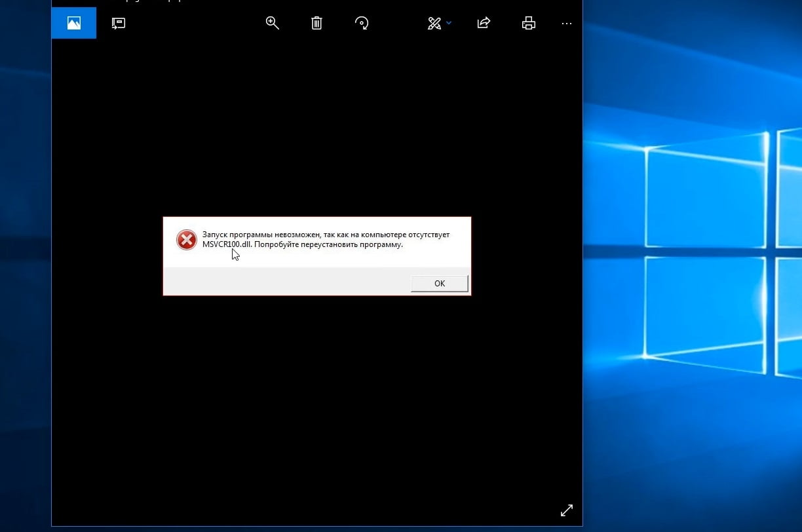The height and width of the screenshot is (532, 802).
Task: Rotate the image using rotate icon
Action: 362,23
